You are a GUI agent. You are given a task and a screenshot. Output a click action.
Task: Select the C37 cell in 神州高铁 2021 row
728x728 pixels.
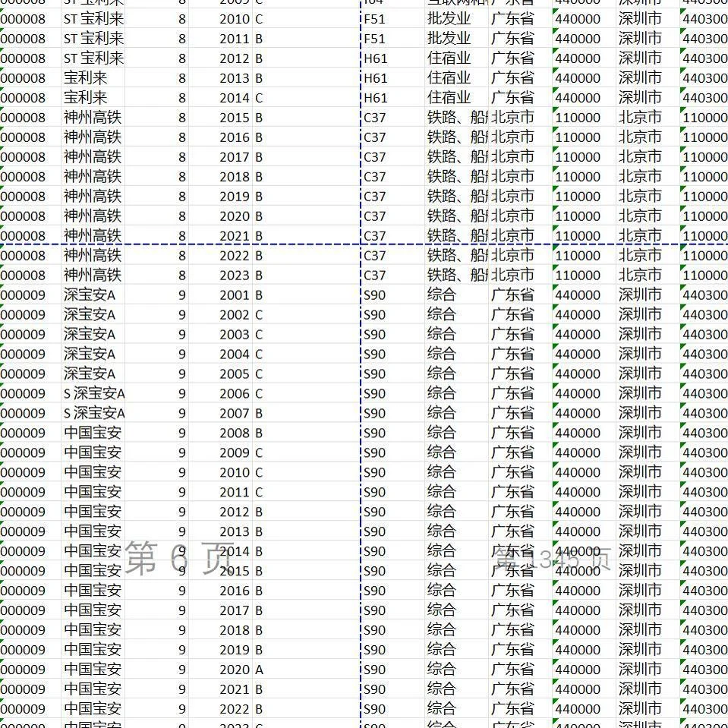point(392,236)
